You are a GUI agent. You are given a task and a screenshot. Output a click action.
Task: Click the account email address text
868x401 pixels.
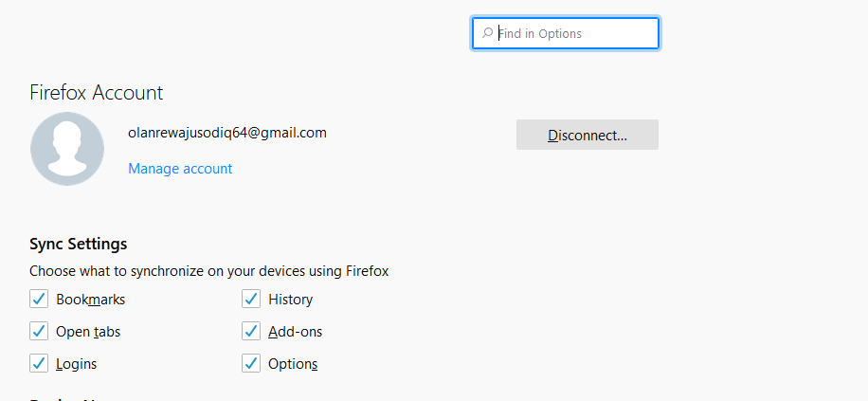click(227, 133)
